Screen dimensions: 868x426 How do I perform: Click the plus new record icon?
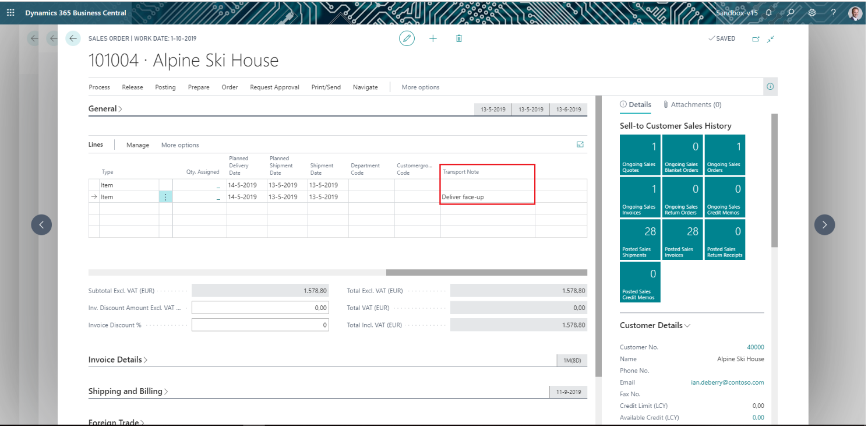click(433, 38)
